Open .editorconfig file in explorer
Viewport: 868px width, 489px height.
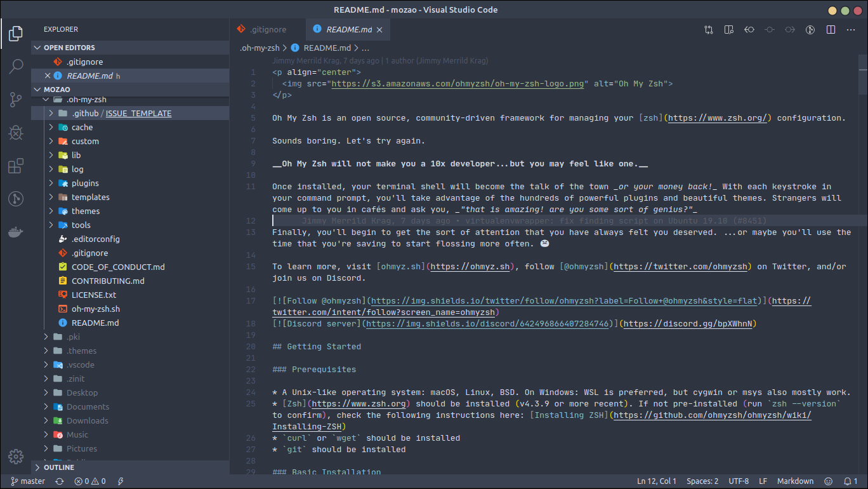tap(130, 239)
